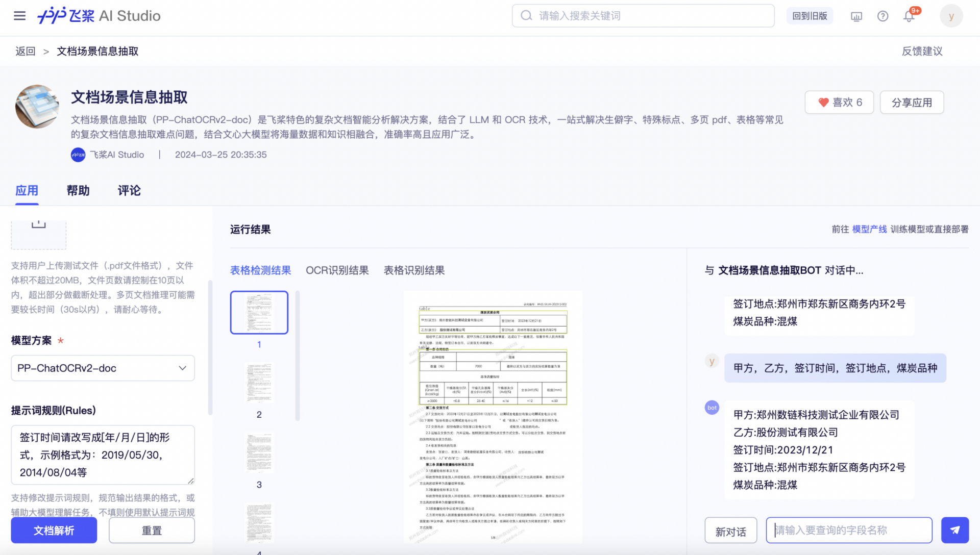The width and height of the screenshot is (980, 555).
Task: Click the left panel scrollbar
Action: [x=210, y=347]
